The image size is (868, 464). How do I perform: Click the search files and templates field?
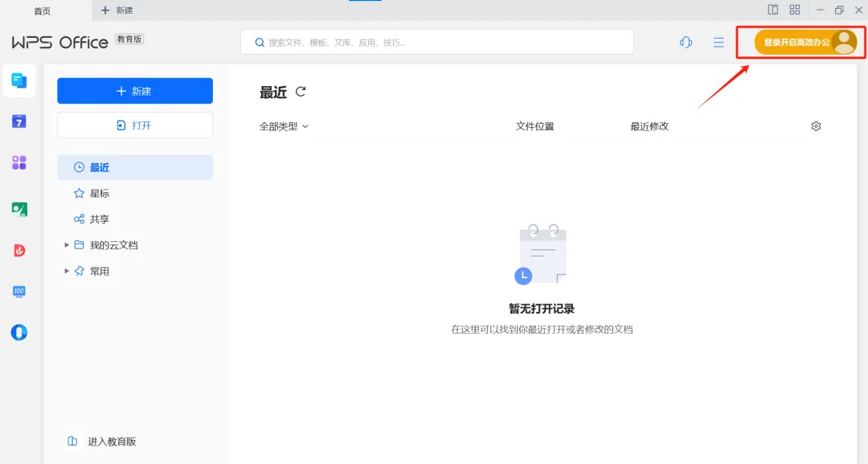(x=437, y=42)
